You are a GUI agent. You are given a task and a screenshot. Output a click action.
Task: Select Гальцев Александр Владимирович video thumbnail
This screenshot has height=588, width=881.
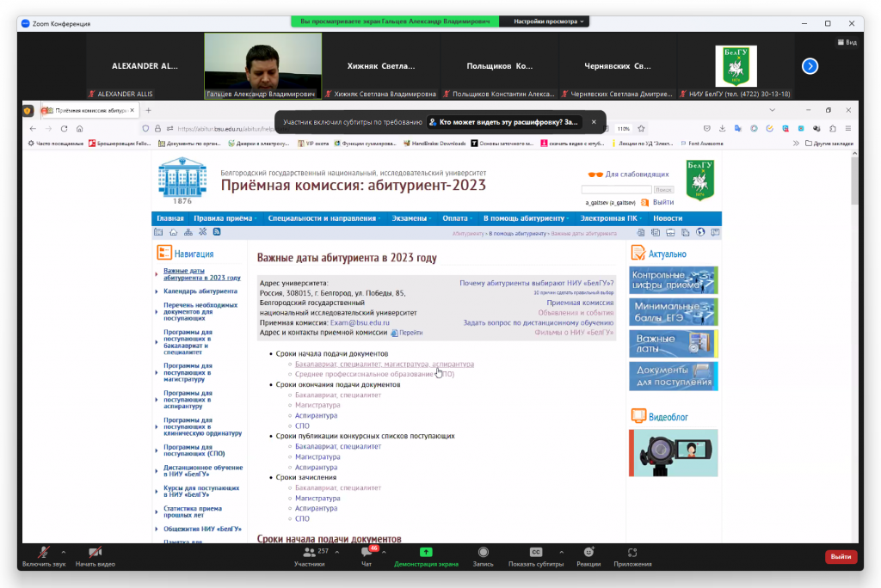click(263, 65)
